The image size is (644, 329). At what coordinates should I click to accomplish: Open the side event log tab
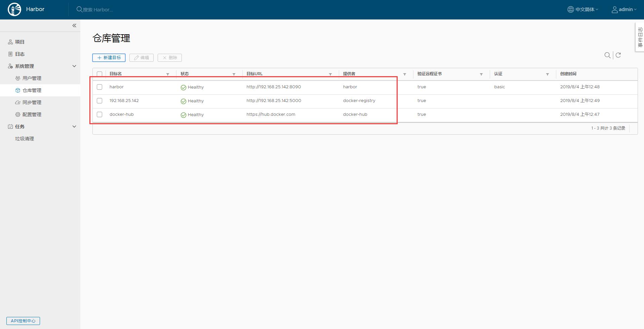pos(640,37)
